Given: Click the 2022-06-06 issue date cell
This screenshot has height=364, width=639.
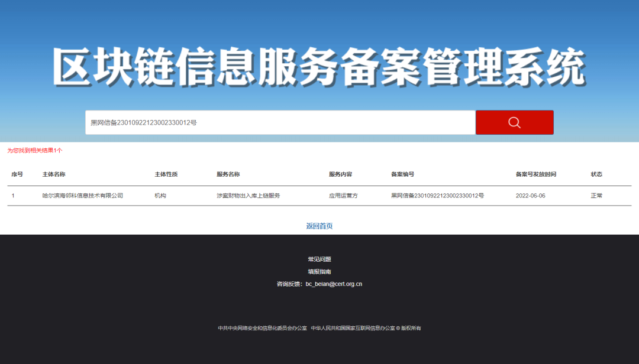Looking at the screenshot, I should pos(530,196).
